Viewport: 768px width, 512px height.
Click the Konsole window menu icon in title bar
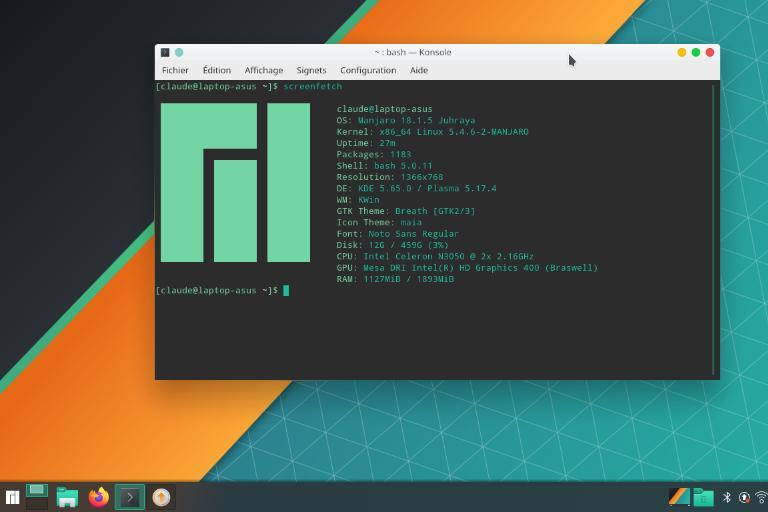[165, 52]
